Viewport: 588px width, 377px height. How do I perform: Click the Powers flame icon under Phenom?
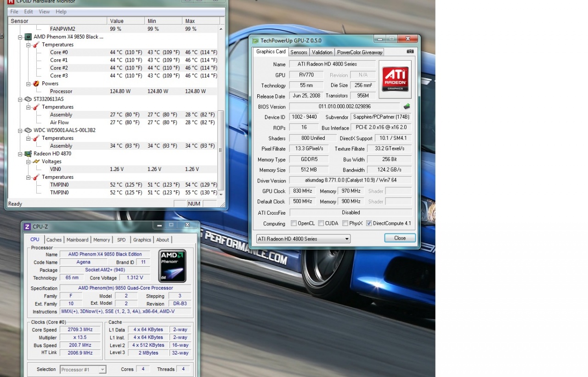[x=36, y=83]
